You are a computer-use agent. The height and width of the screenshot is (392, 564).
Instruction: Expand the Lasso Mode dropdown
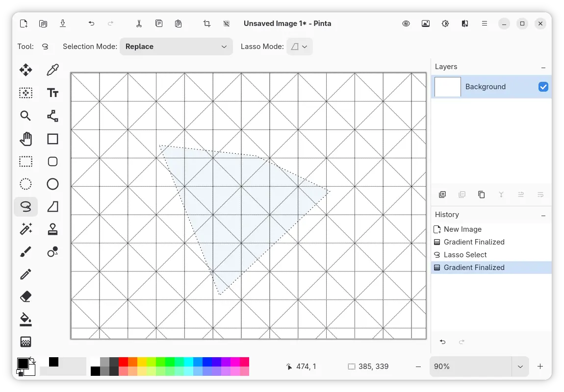point(299,47)
